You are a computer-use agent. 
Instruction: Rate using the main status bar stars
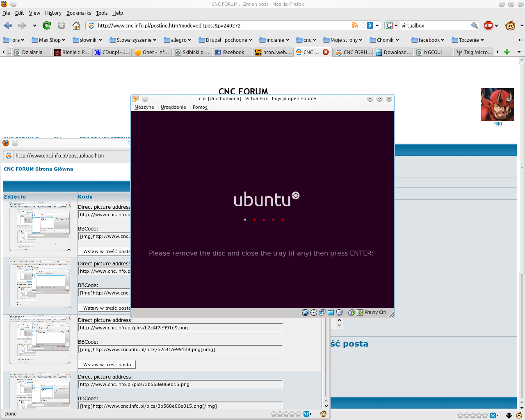[472, 415]
